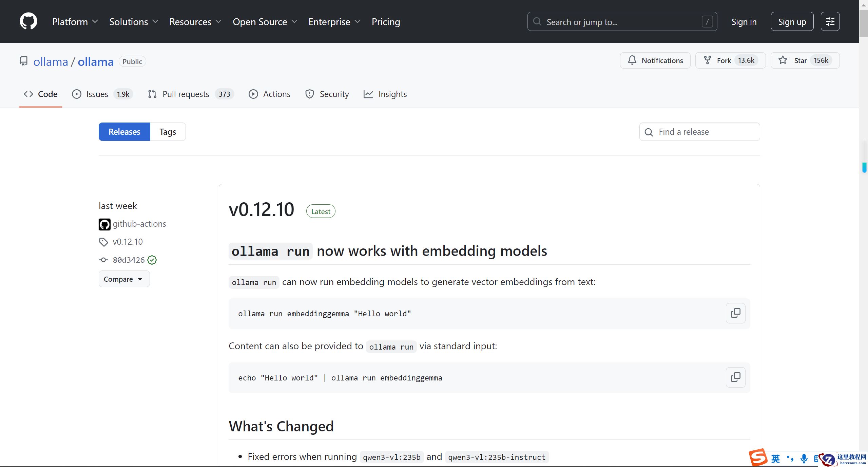Expand the Open Source menu
Viewport: 868px width, 467px height.
coord(265,22)
